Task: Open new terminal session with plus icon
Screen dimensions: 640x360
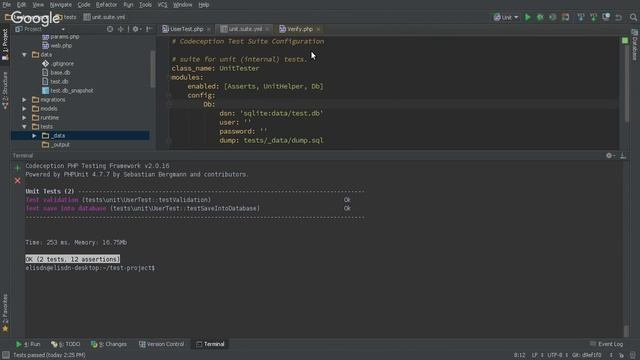Action: (x=18, y=168)
